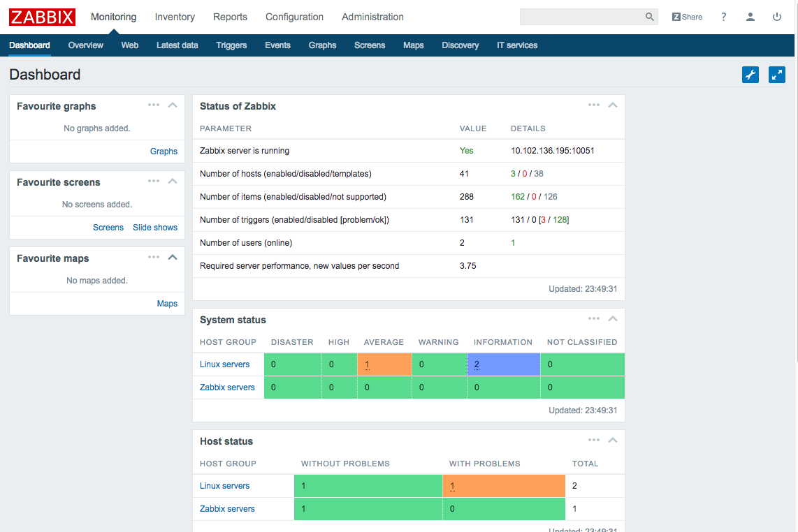Click the search magnifier icon
This screenshot has width=798, height=532.
(x=649, y=16)
